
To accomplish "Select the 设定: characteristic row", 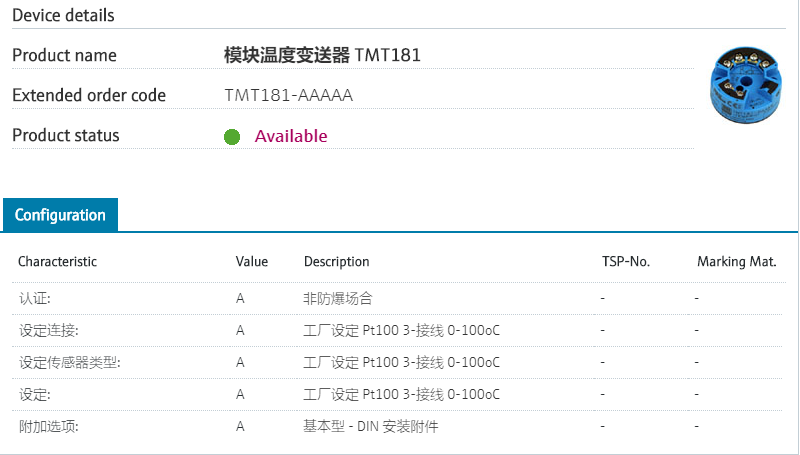I will [34, 394].
